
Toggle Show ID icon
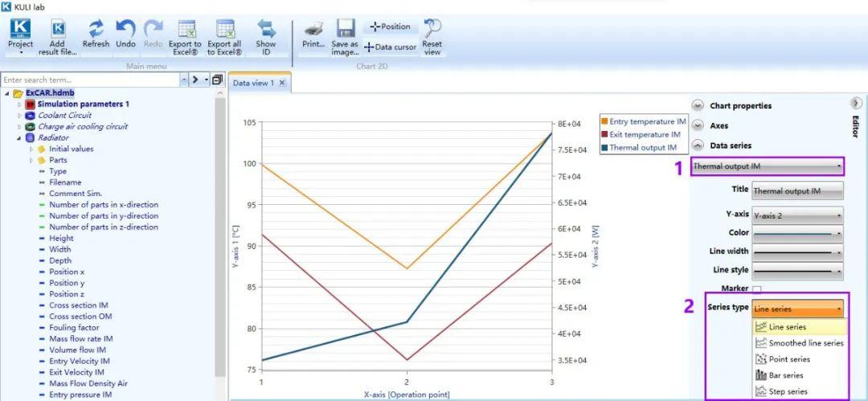click(266, 29)
